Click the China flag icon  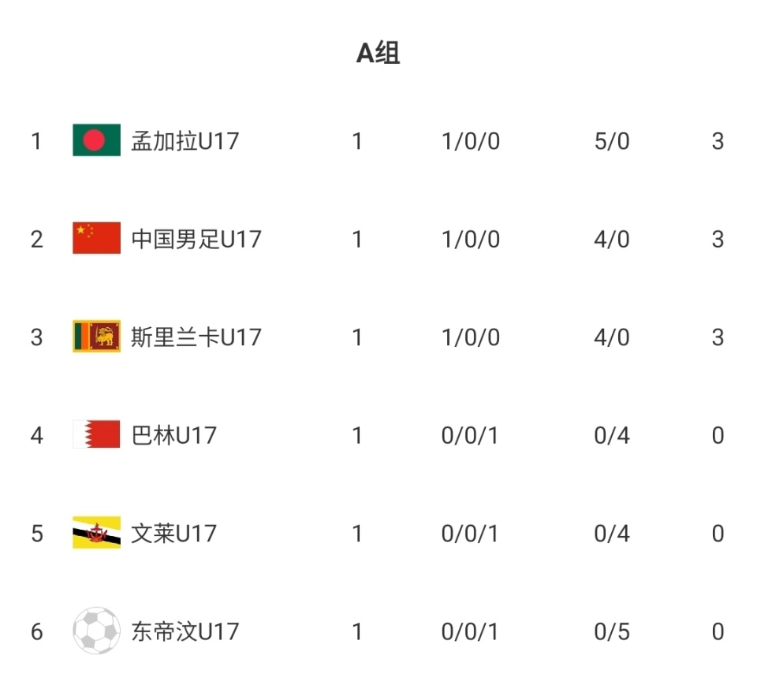tap(96, 238)
